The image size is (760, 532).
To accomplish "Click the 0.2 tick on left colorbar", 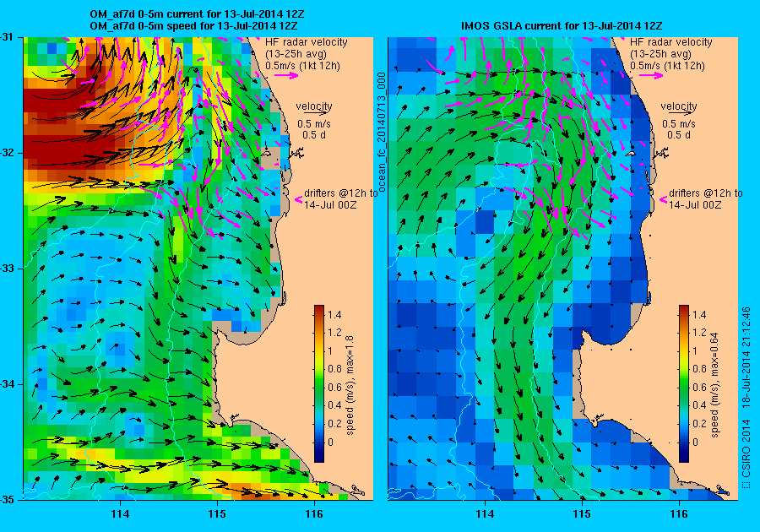I will pyautogui.click(x=334, y=423).
